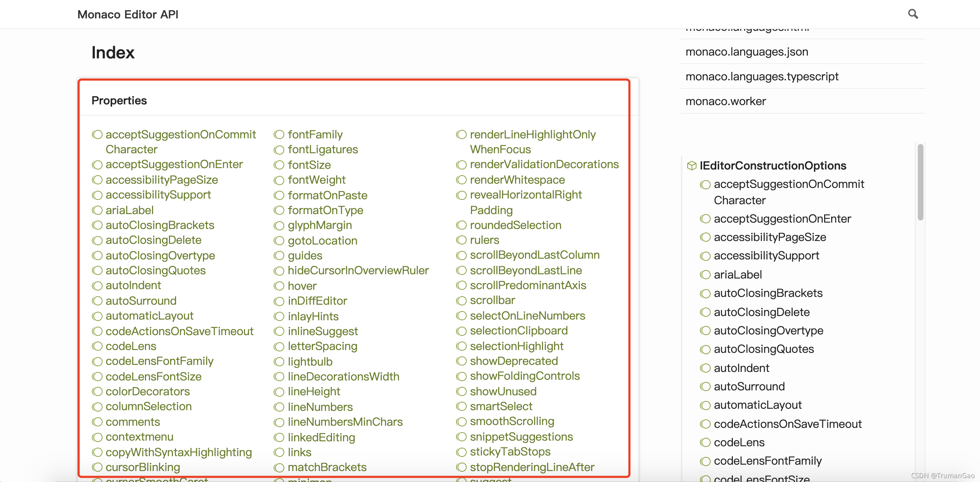
Task: Click the circle icon next to ariaLabel in sidebar
Action: pos(705,275)
